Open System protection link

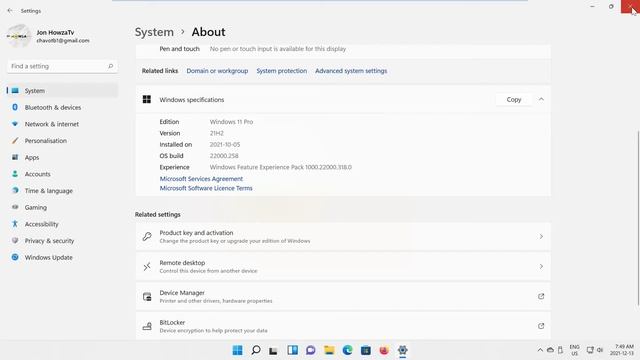pyautogui.click(x=282, y=71)
